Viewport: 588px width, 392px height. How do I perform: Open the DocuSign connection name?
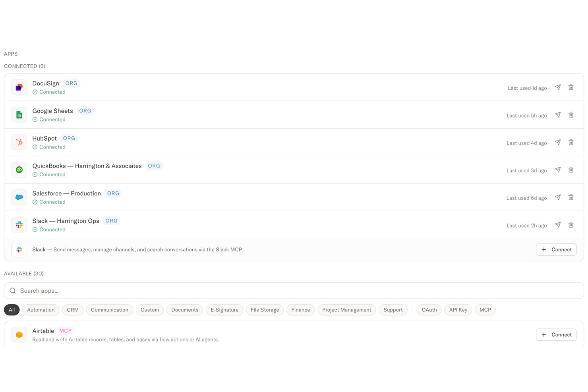46,83
